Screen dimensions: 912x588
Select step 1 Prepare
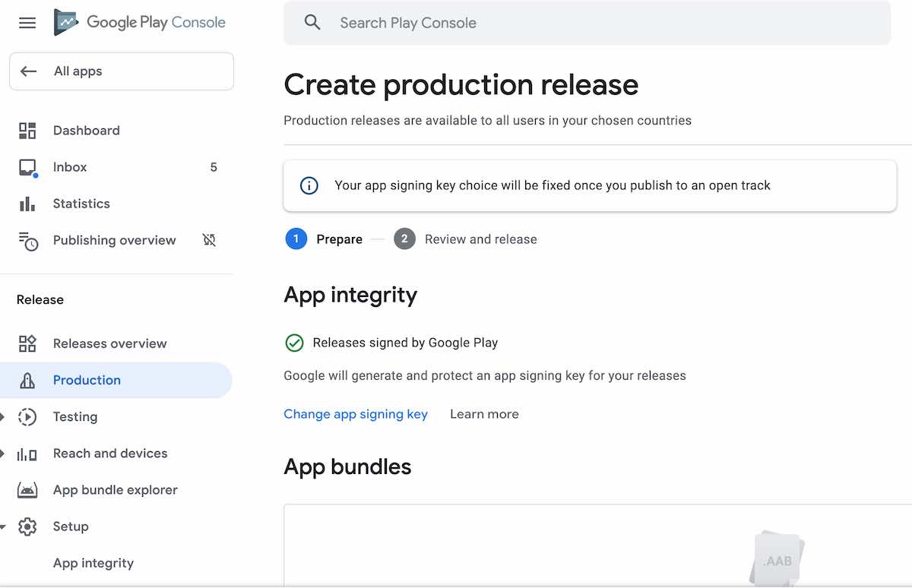(x=325, y=239)
